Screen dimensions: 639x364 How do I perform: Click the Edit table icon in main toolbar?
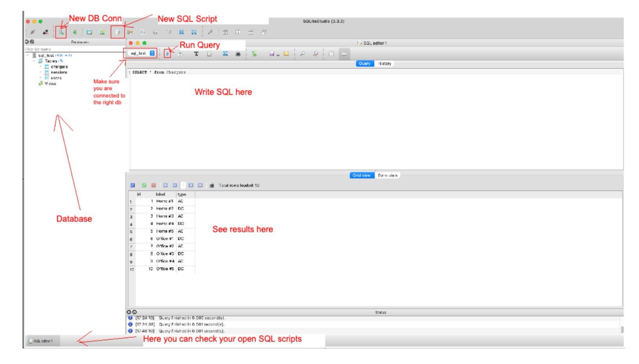[x=102, y=32]
